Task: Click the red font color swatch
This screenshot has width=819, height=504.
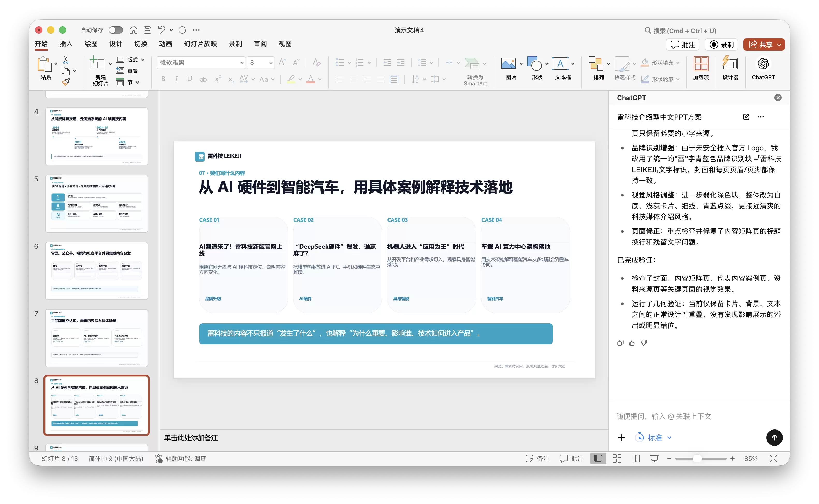Action: [310, 79]
